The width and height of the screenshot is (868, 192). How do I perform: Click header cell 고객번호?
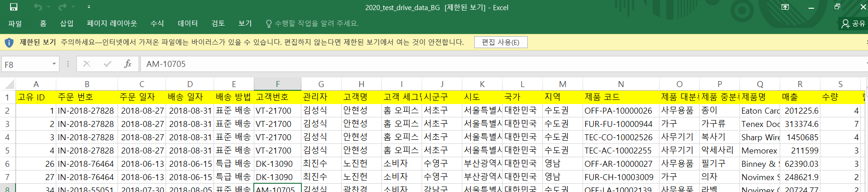278,97
